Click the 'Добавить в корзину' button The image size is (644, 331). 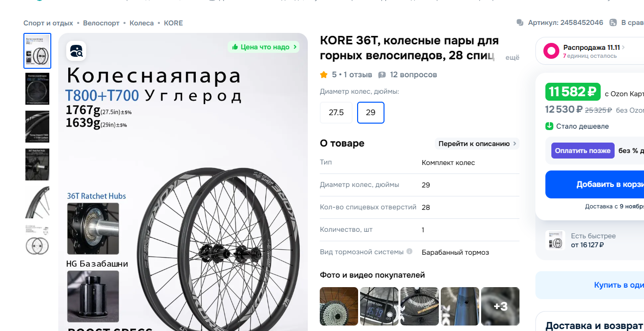pos(595,184)
